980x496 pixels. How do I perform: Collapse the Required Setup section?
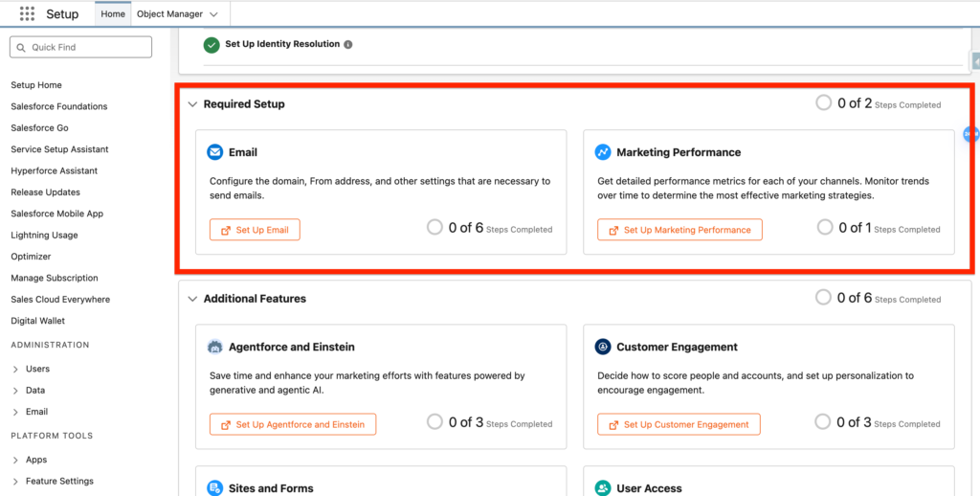coord(192,104)
